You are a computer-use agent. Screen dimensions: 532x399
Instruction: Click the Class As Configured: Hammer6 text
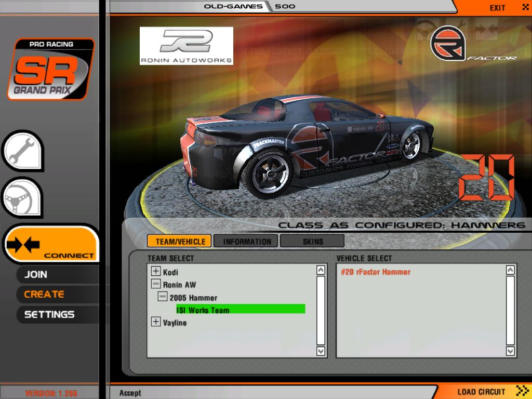point(402,225)
